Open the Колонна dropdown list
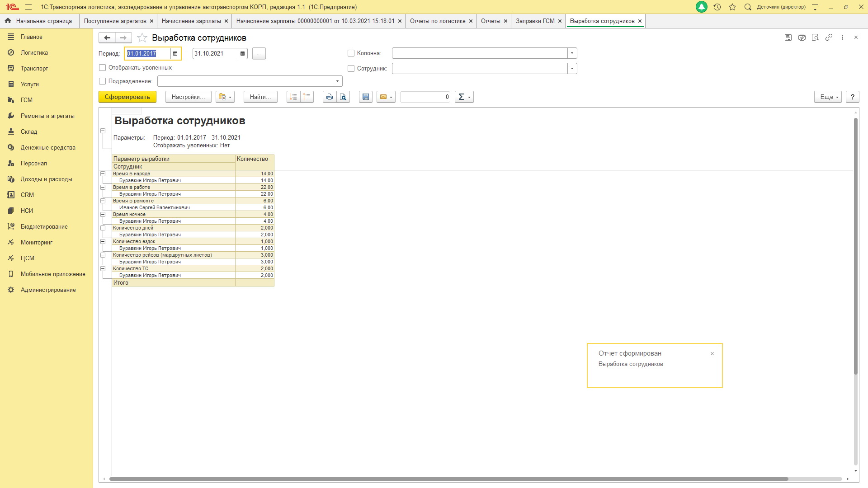The image size is (868, 488). click(572, 53)
